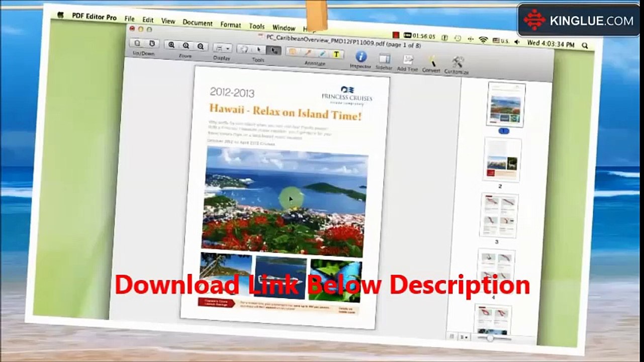Open Spotlight search magnifier

point(585,46)
